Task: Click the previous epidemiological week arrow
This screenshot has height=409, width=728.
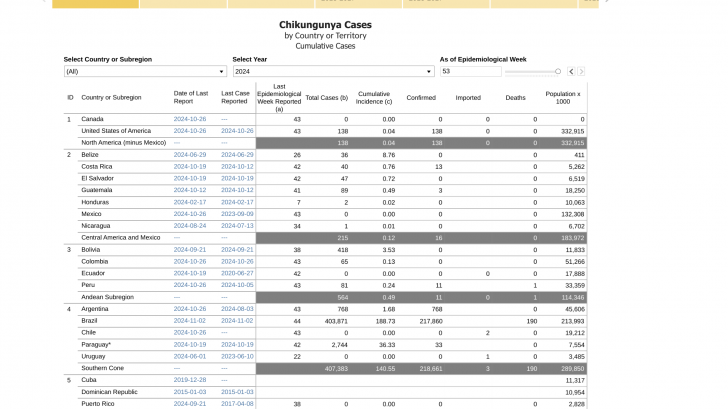Action: click(x=571, y=72)
